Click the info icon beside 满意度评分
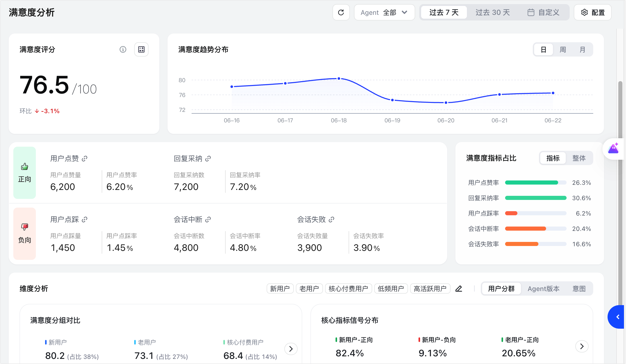 pos(123,49)
